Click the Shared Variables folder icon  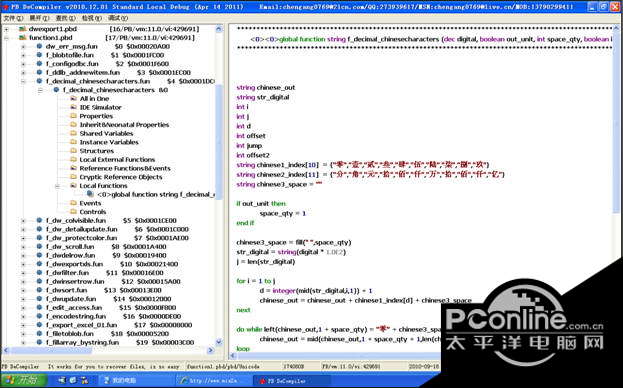74,133
